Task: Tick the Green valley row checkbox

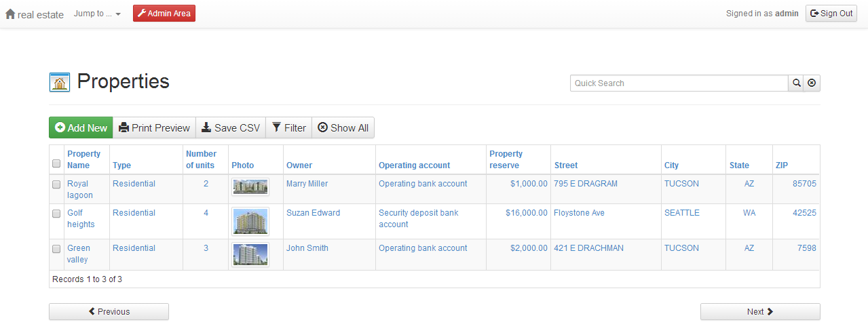Action: [56, 249]
